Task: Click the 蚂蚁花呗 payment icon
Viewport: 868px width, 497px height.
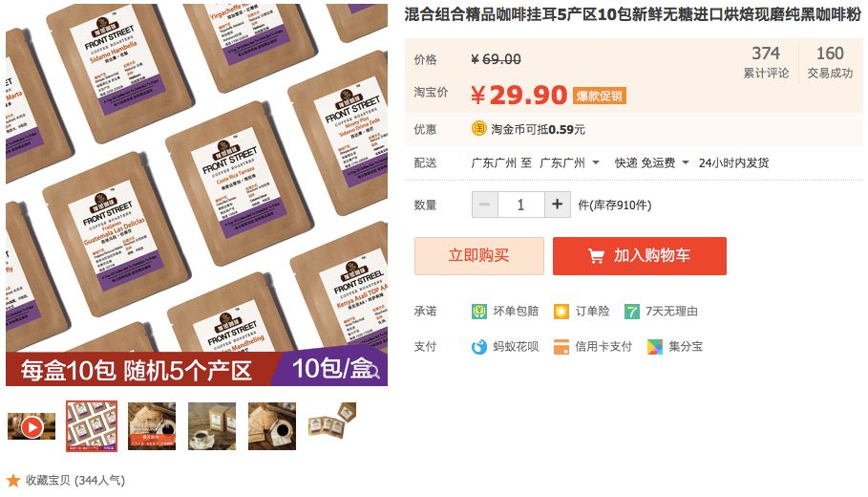Action: [478, 347]
